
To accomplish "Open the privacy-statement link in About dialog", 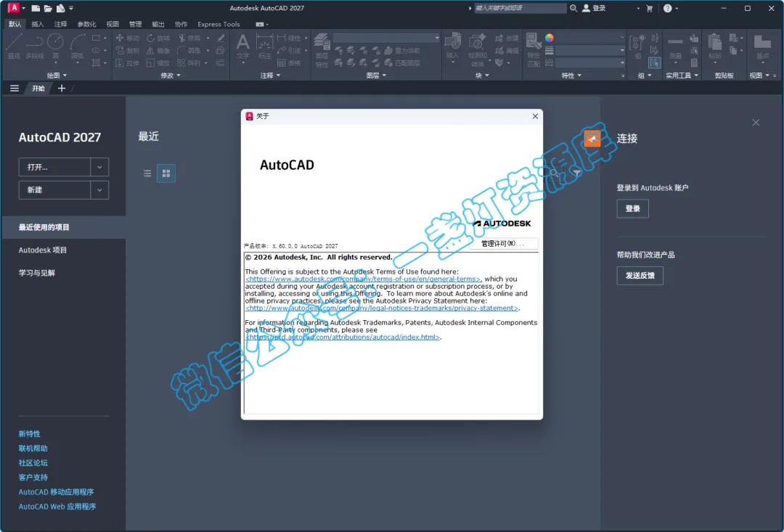I will click(x=382, y=308).
